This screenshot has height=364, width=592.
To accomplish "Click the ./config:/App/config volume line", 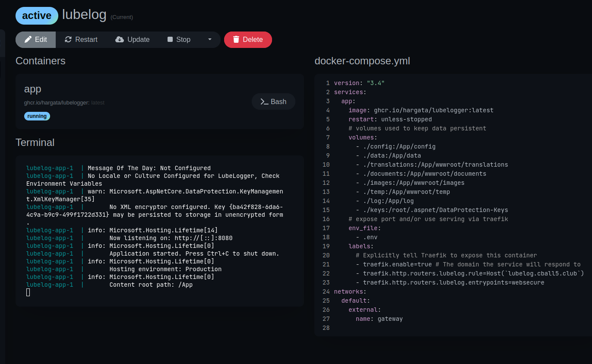I will coord(396,146).
